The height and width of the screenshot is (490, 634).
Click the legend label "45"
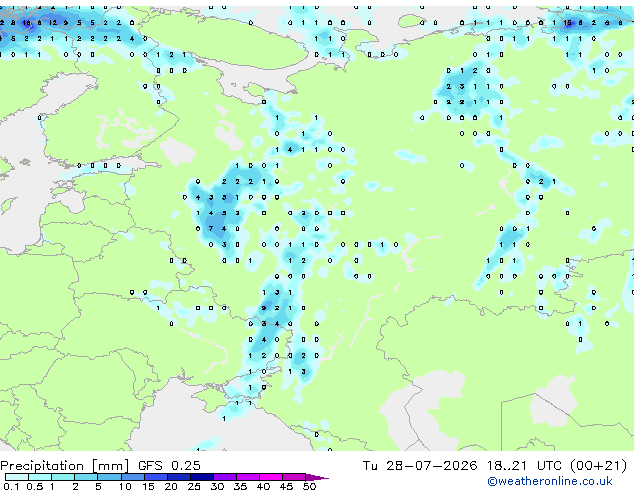point(286,486)
